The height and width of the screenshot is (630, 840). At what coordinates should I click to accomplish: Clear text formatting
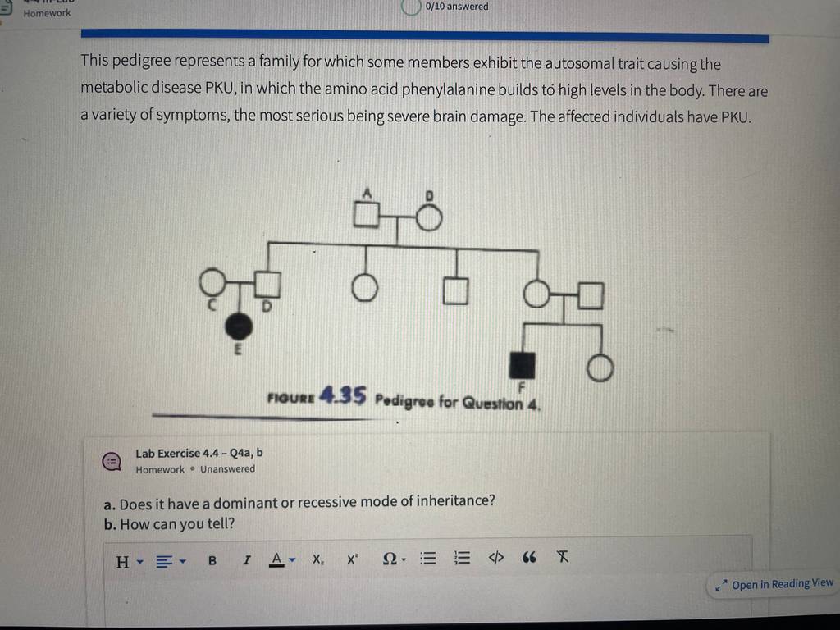coord(562,557)
